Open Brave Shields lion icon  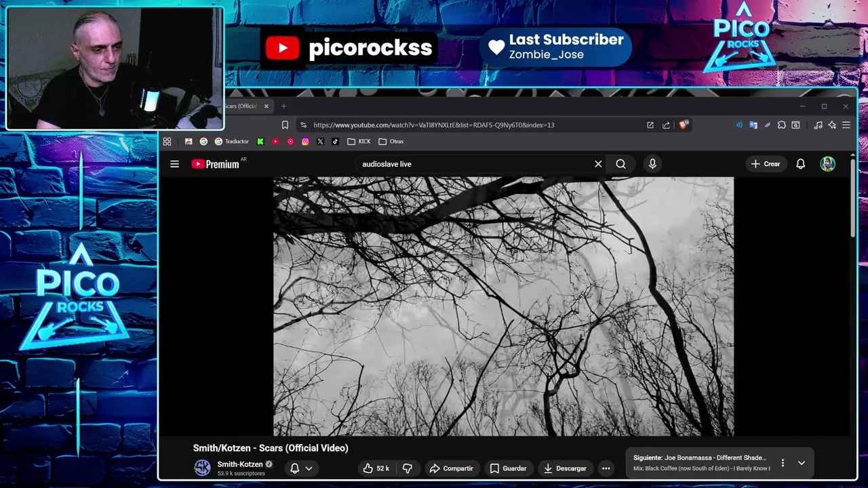click(683, 125)
